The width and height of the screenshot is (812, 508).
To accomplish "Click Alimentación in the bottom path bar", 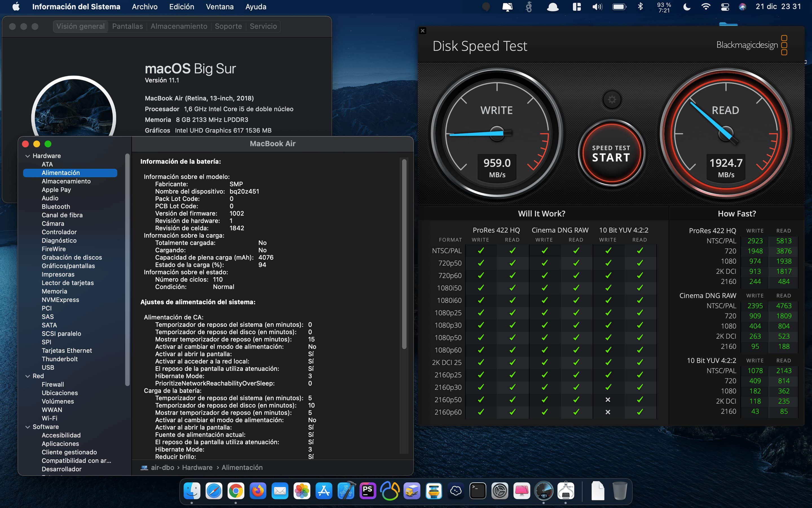I will coord(242,468).
